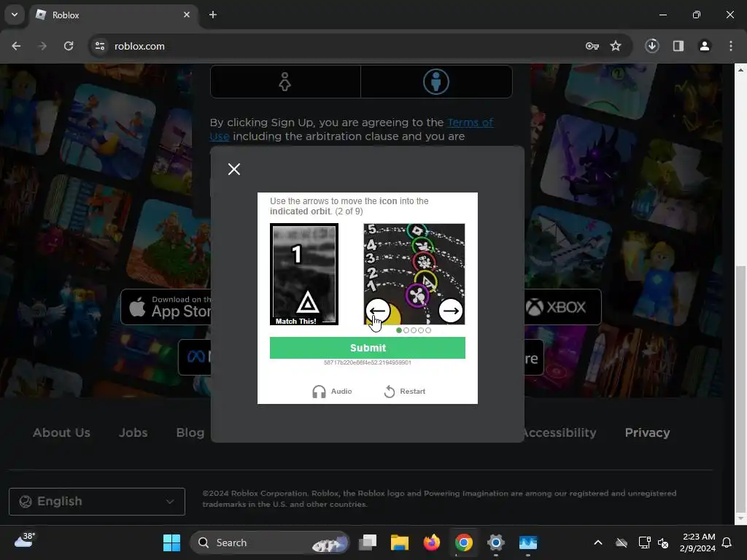Click the muted volume tray icon
Viewport: 747px width, 560px height.
[x=662, y=542]
